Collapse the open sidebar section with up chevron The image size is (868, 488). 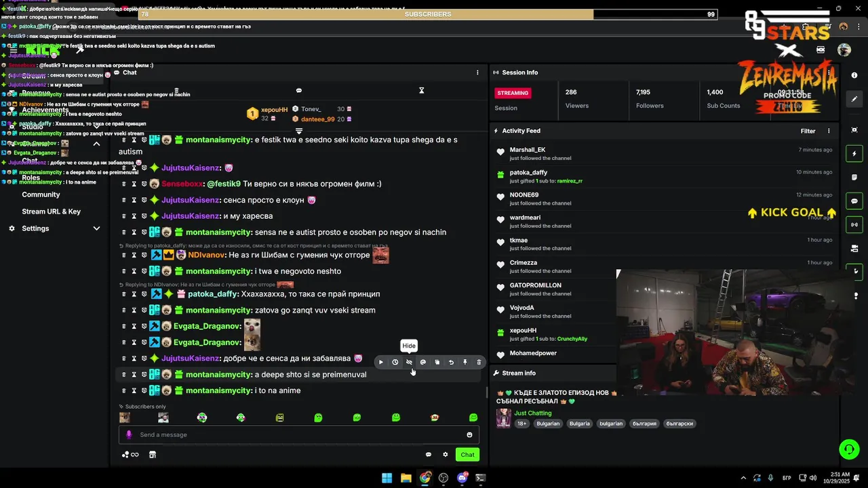coord(96,144)
